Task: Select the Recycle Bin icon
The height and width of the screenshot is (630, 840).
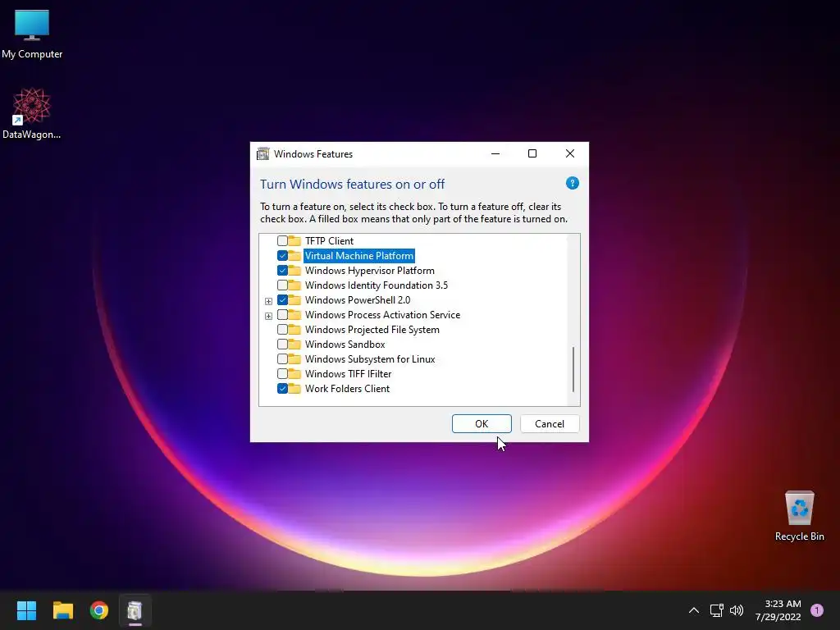Action: click(799, 516)
